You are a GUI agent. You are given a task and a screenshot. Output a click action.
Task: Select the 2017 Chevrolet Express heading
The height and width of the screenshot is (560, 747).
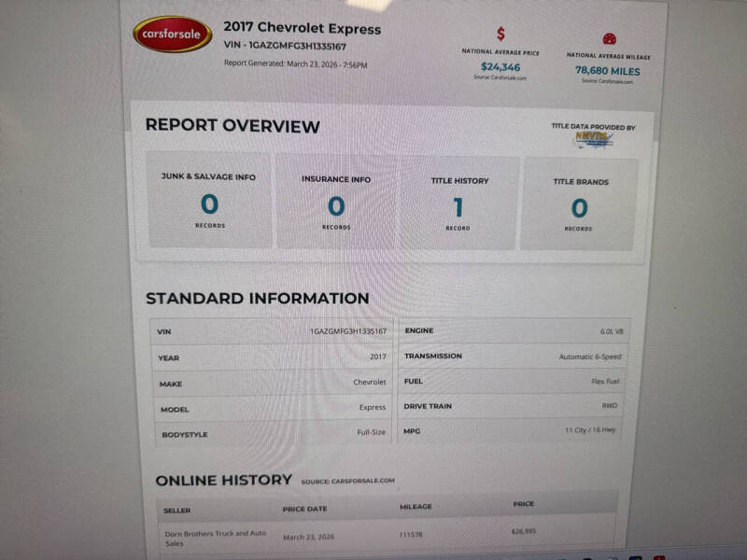coord(302,28)
